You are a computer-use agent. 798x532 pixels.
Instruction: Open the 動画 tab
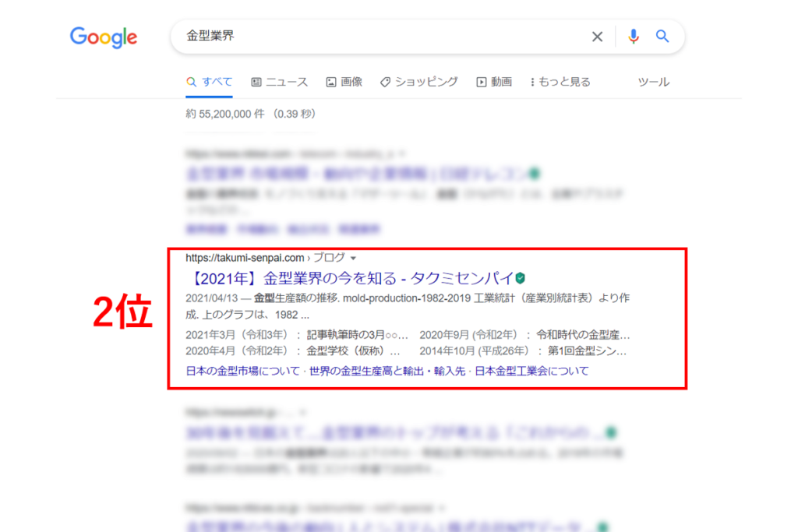pos(494,82)
